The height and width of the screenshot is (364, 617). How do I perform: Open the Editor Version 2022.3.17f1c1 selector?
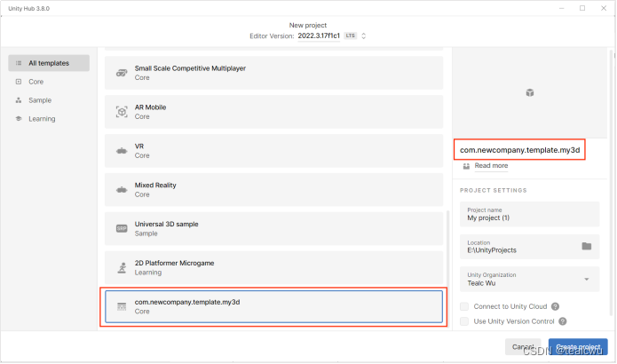click(319, 36)
